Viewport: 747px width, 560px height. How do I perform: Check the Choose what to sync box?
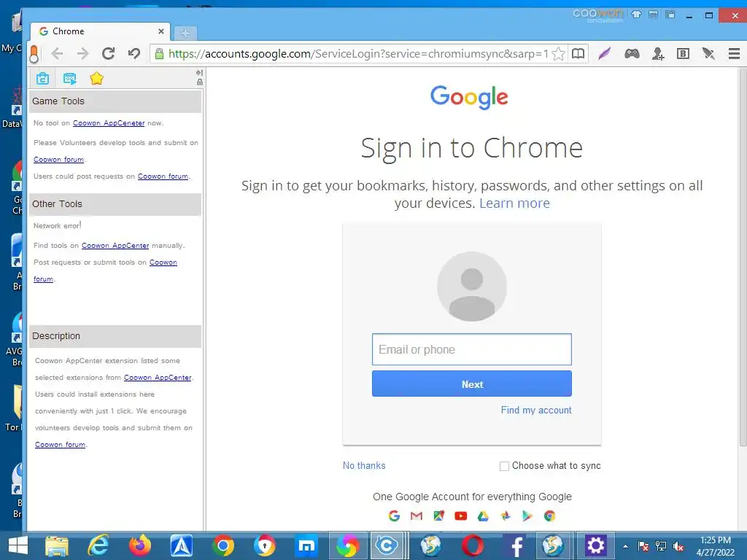[504, 466]
